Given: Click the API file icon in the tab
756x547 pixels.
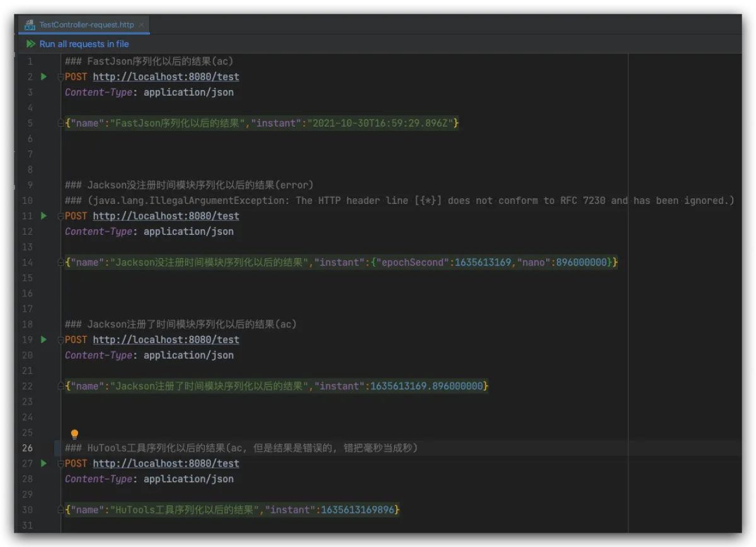Looking at the screenshot, I should click(x=30, y=25).
